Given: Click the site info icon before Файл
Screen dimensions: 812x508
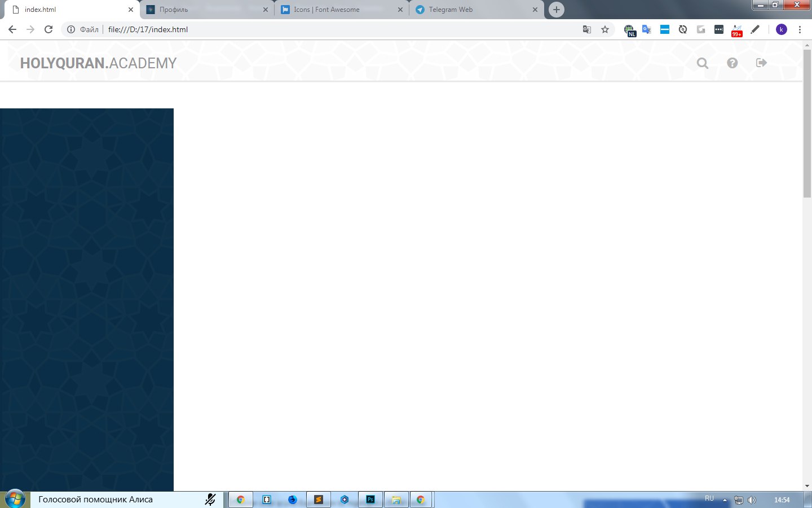Looking at the screenshot, I should 71,29.
